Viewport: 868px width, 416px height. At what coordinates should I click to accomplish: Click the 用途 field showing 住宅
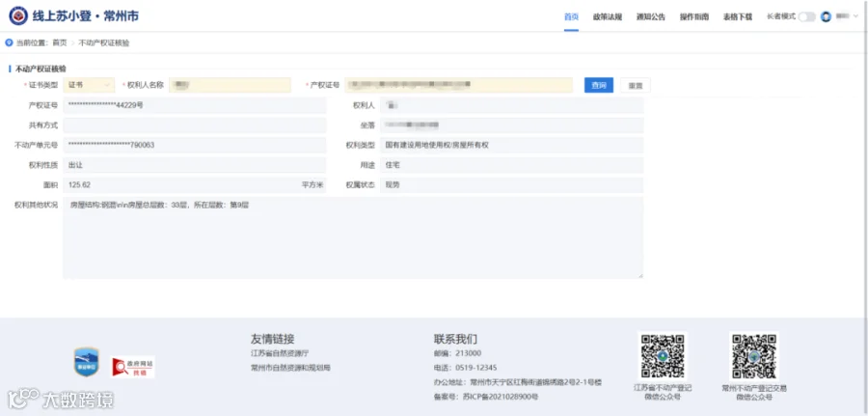coord(511,165)
